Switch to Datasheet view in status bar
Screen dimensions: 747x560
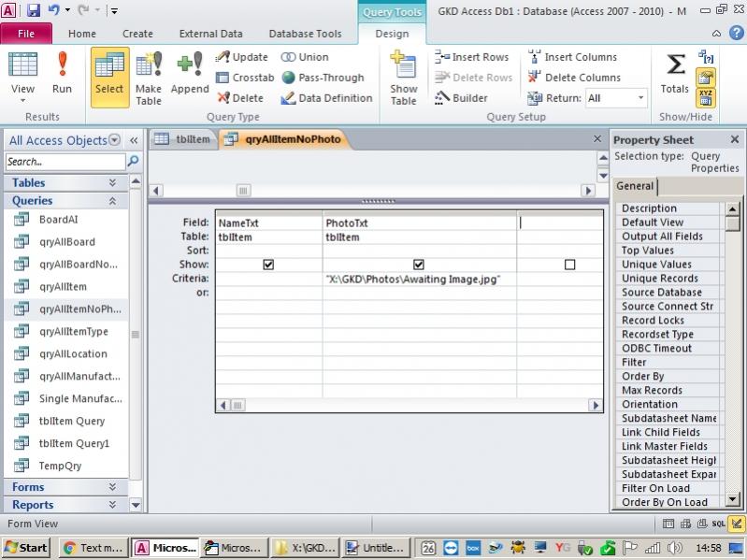(668, 524)
